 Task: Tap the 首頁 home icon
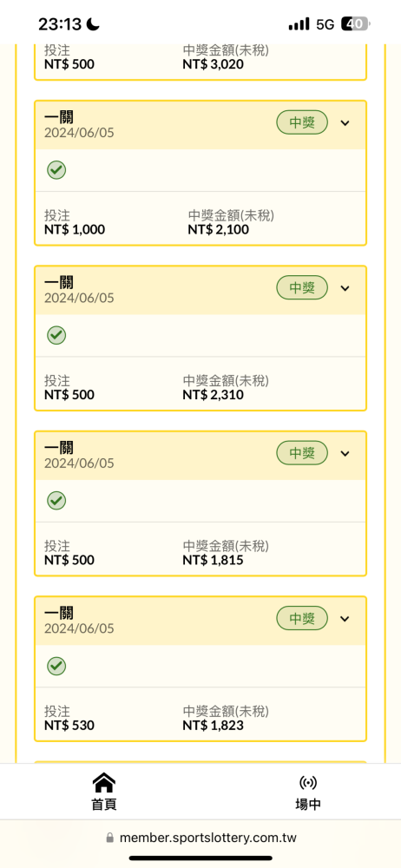pyautogui.click(x=104, y=783)
